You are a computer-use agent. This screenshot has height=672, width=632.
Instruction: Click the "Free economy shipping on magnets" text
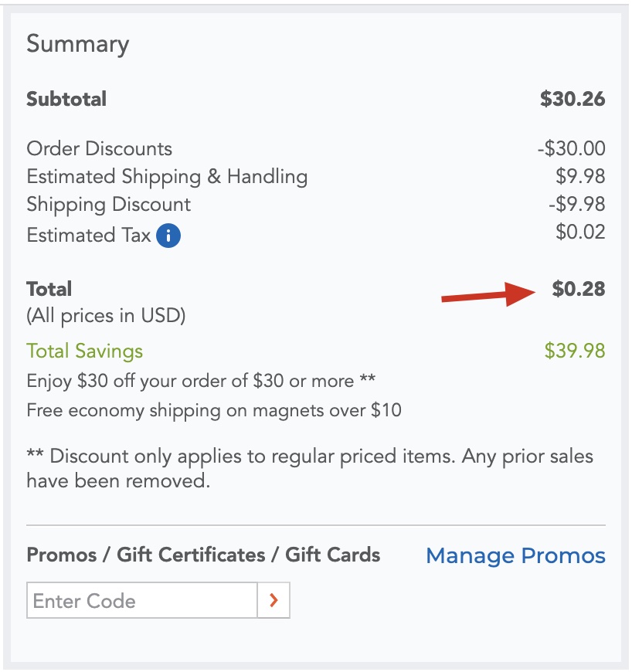[x=214, y=410]
